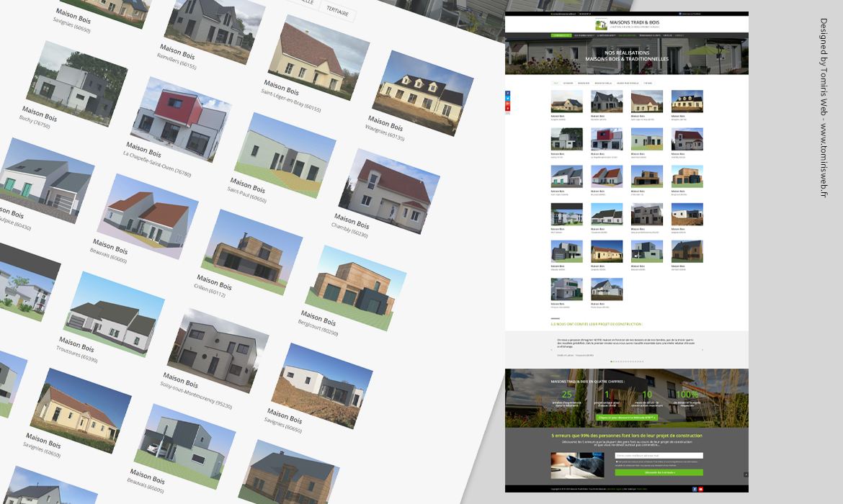Viewport: 843px width, 504px height.
Task: Click the '25' statistic in the figures section
Action: pyautogui.click(x=566, y=395)
